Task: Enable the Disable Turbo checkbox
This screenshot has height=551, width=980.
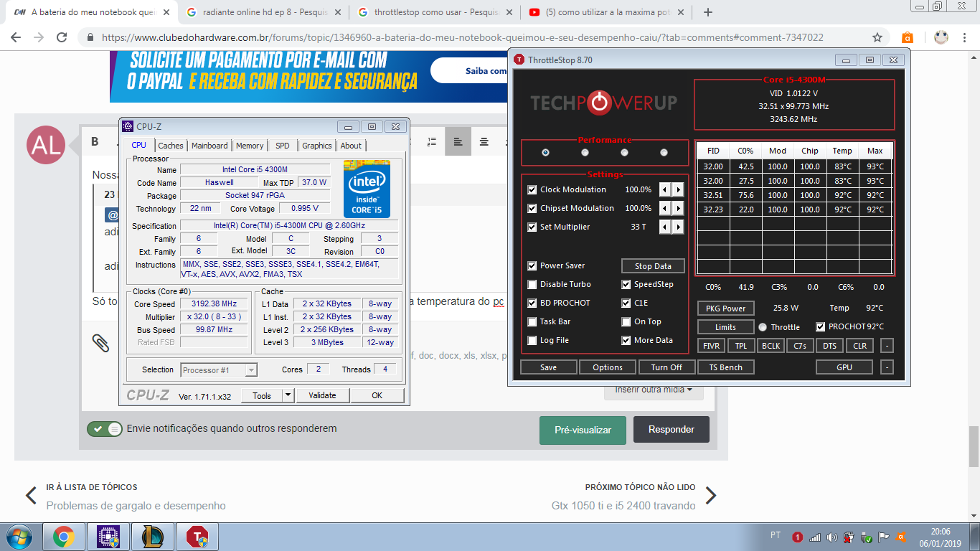Action: click(x=532, y=284)
